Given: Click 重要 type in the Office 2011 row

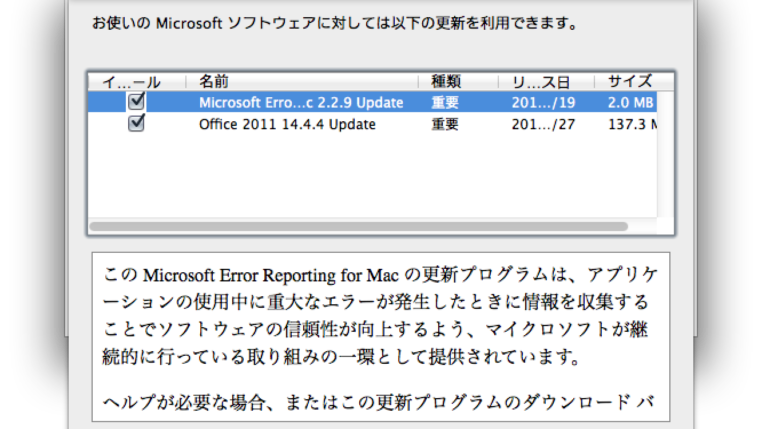Looking at the screenshot, I should [445, 124].
